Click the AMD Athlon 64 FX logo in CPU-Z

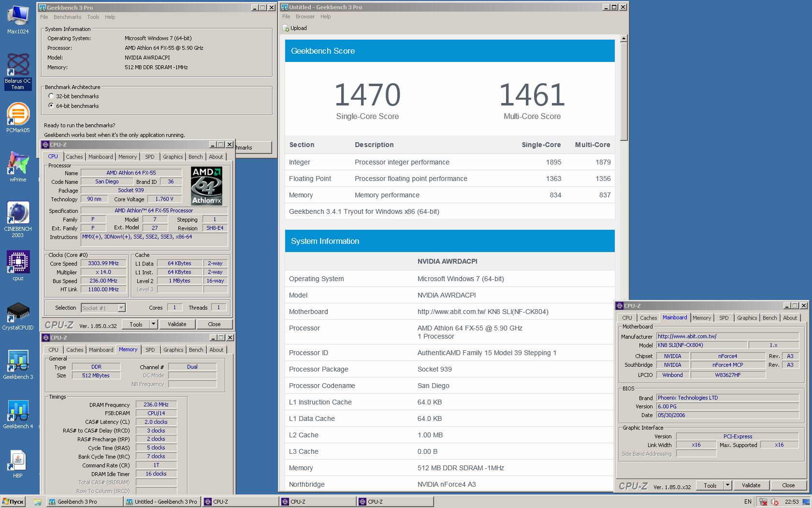pyautogui.click(x=206, y=186)
